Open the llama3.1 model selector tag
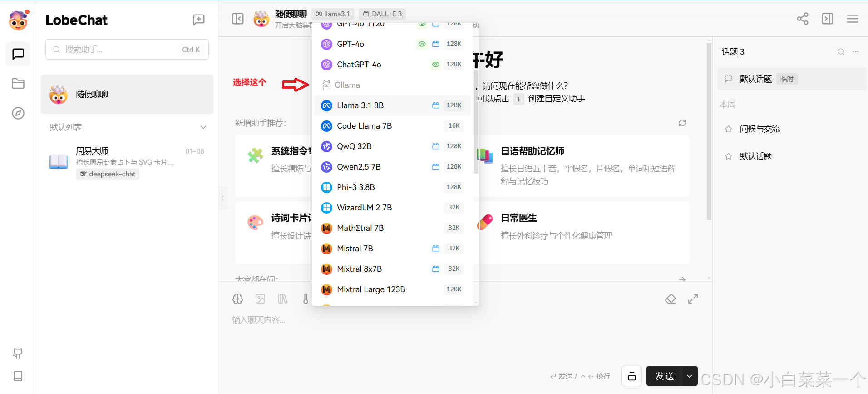Viewport: 868px width, 394px height. pos(333,14)
